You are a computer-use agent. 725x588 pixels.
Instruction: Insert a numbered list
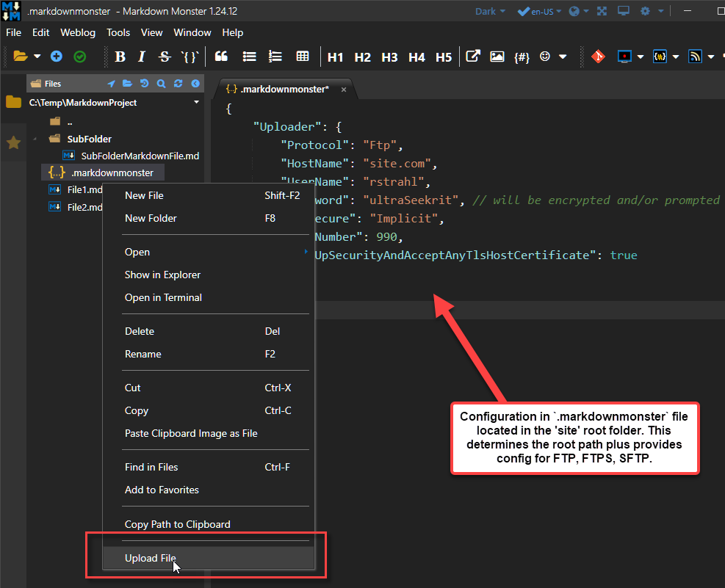(x=275, y=57)
